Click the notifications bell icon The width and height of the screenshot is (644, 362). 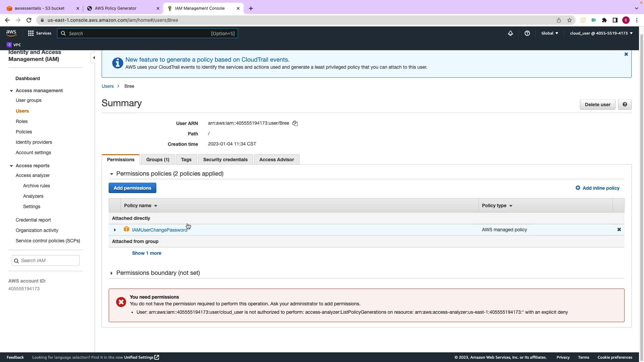[x=510, y=33]
